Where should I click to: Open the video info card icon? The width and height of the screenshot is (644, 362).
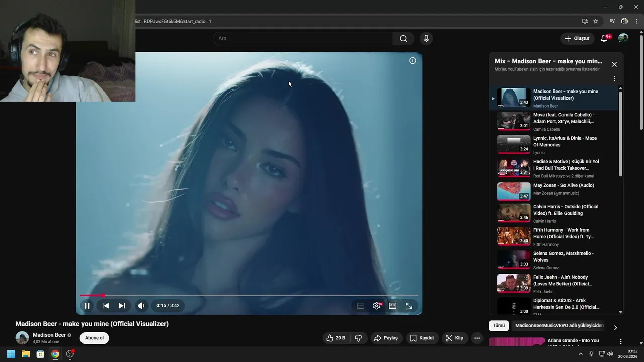413,61
